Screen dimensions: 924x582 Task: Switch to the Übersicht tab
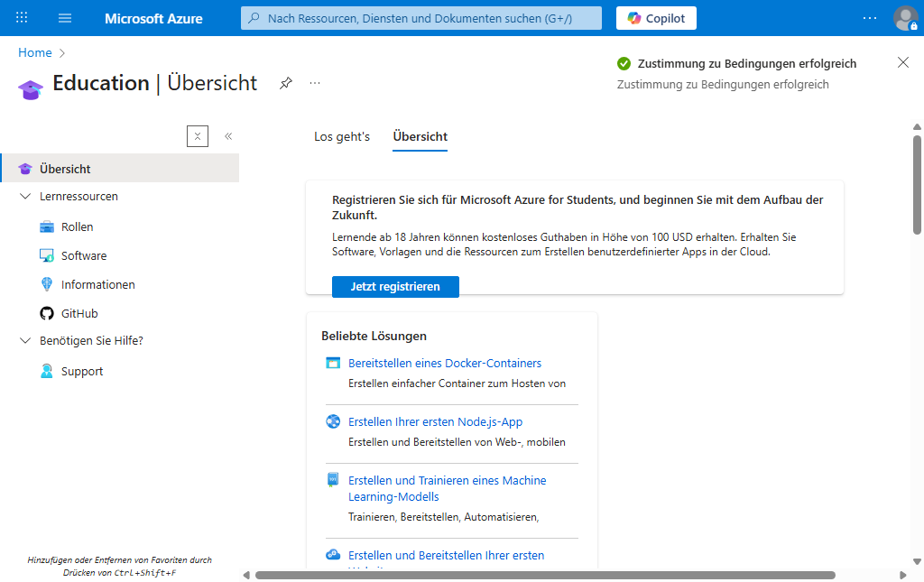click(x=420, y=136)
